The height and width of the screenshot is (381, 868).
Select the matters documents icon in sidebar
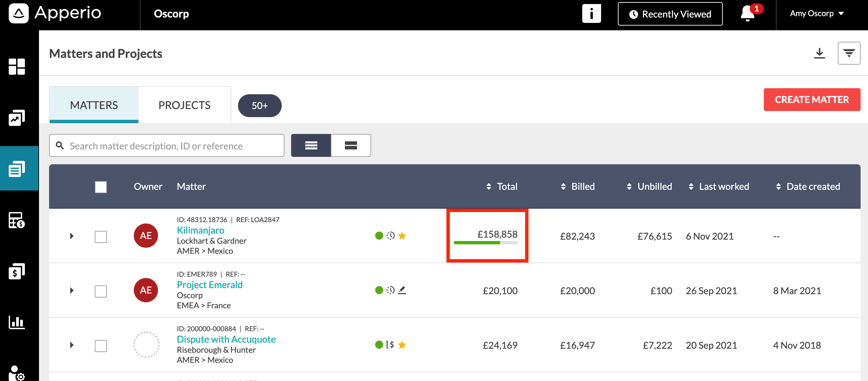[17, 168]
